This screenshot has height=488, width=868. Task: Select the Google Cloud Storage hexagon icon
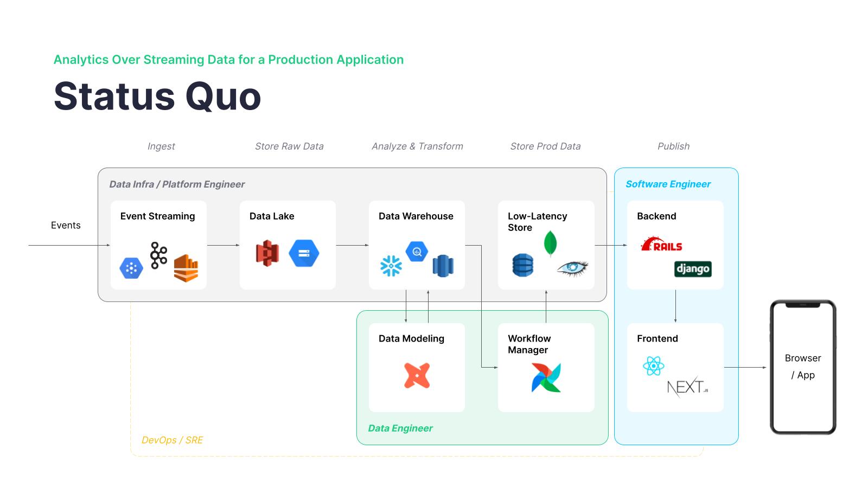[x=304, y=253]
